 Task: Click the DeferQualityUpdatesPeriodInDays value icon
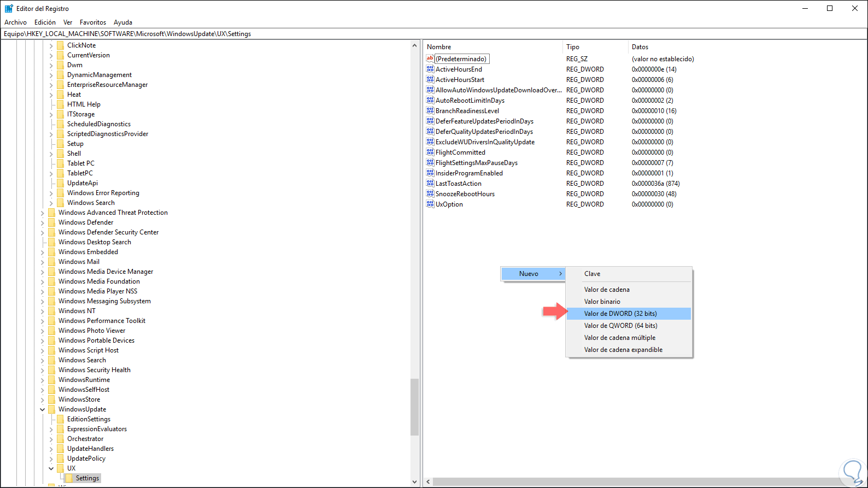point(430,132)
